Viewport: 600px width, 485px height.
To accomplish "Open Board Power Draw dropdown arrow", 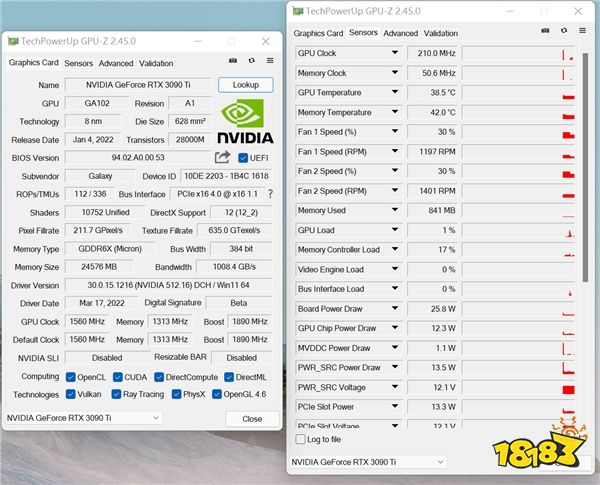I will 395,308.
